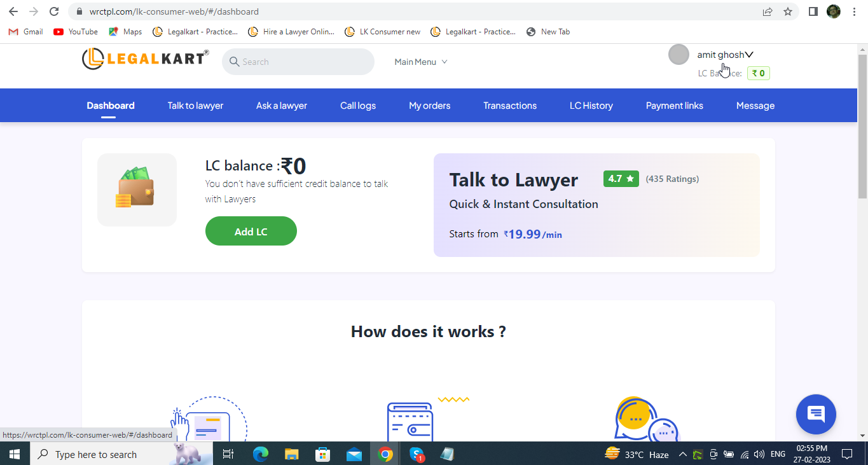Open the chat support bubble icon

point(816,414)
